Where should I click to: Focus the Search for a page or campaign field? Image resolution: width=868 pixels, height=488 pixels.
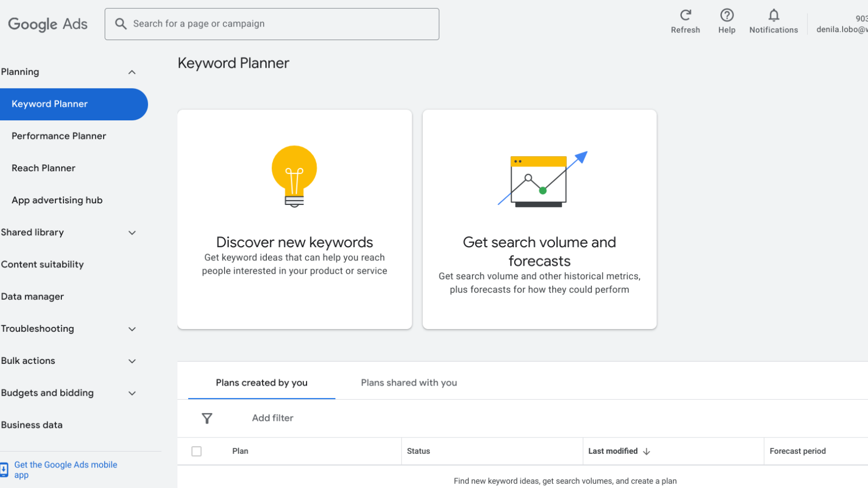tap(272, 24)
